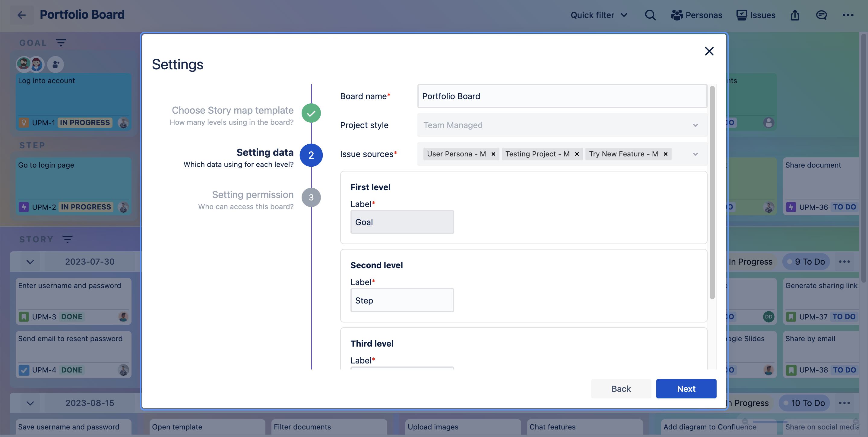Open the Personas panel
The height and width of the screenshot is (437, 868).
point(696,15)
